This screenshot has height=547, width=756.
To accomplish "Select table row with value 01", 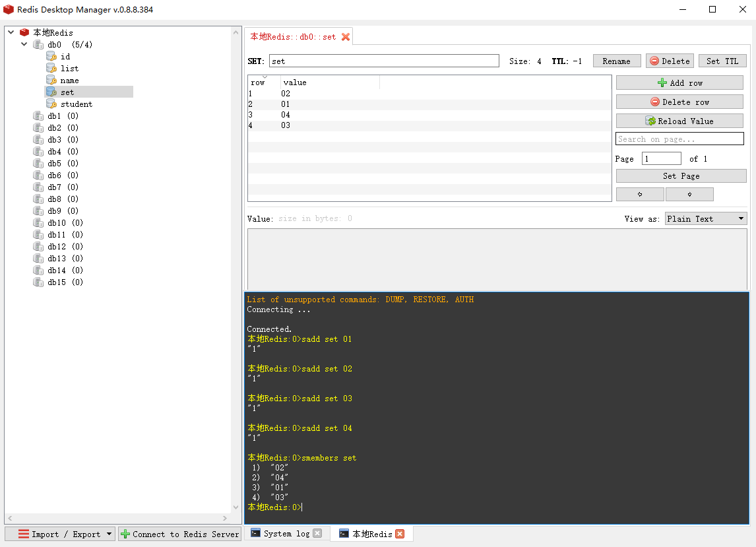I will point(429,104).
